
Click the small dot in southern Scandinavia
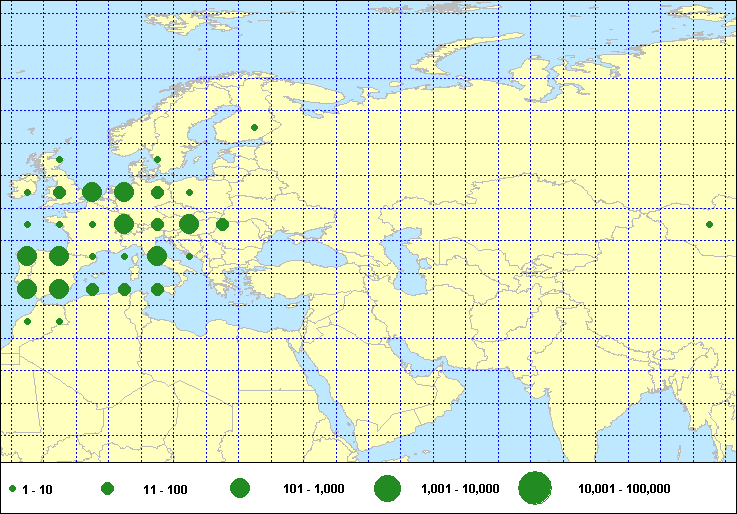pos(157,159)
